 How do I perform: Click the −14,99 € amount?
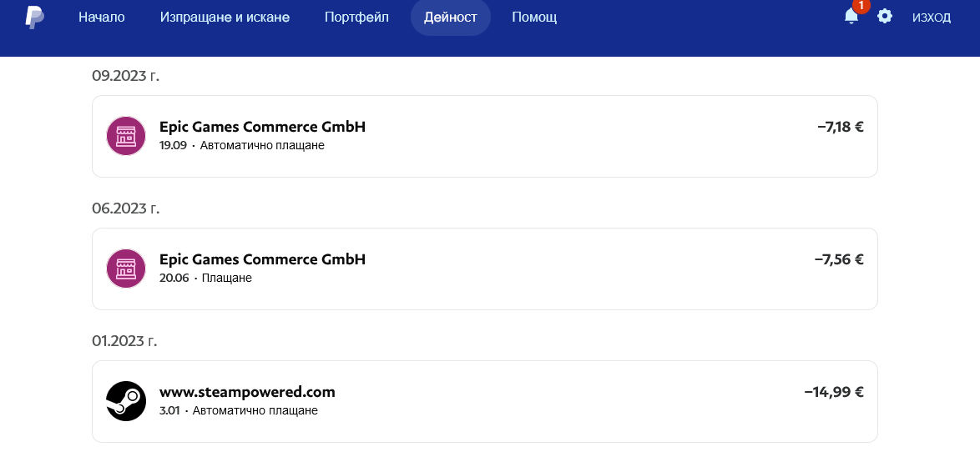(x=835, y=392)
